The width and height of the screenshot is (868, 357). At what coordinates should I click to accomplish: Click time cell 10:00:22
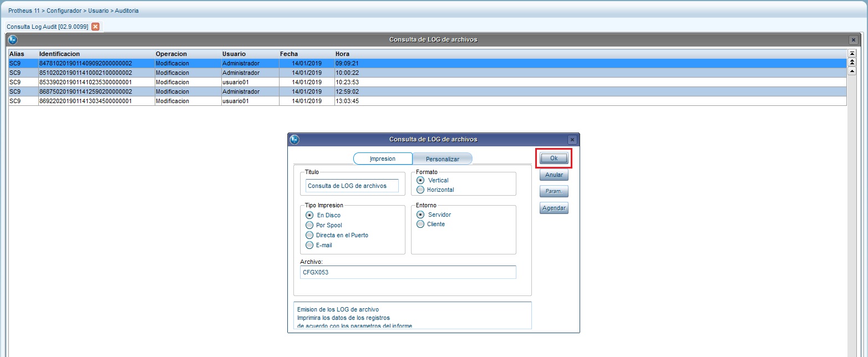pos(347,73)
